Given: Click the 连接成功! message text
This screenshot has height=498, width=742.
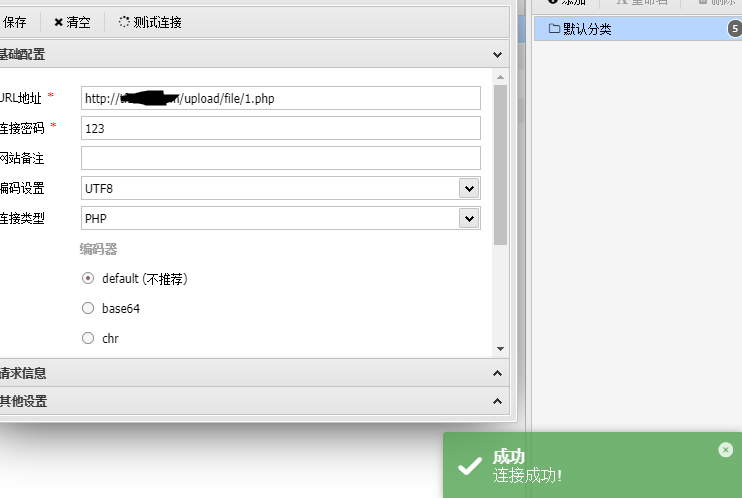Looking at the screenshot, I should click(x=527, y=475).
